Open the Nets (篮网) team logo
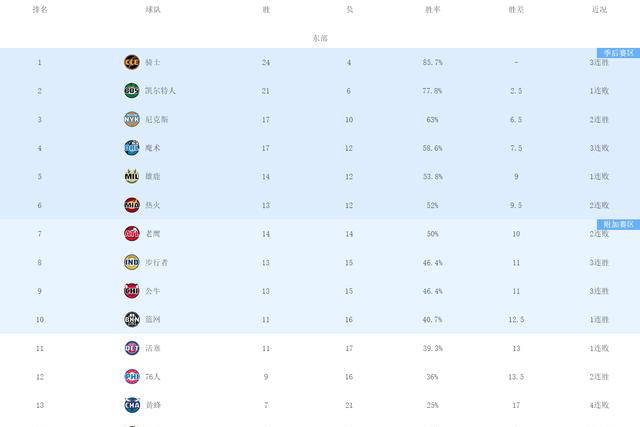 (131, 319)
